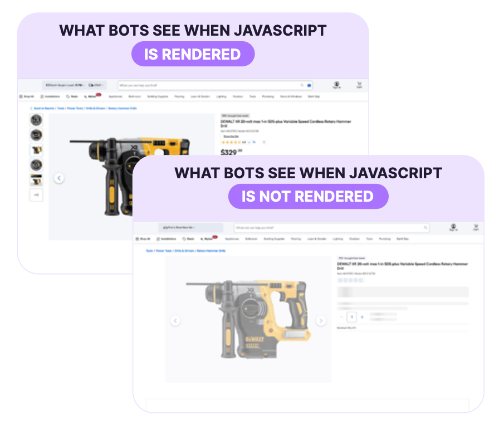Click Drills & Drivers breadcrumb in rendered page
Image resolution: width=504 pixels, height=434 pixels.
(95, 108)
